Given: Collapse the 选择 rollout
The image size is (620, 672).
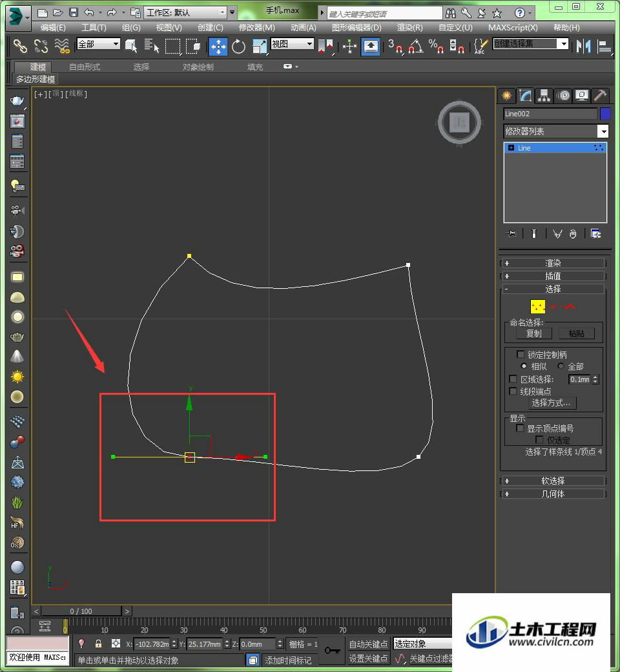Looking at the screenshot, I should (552, 289).
